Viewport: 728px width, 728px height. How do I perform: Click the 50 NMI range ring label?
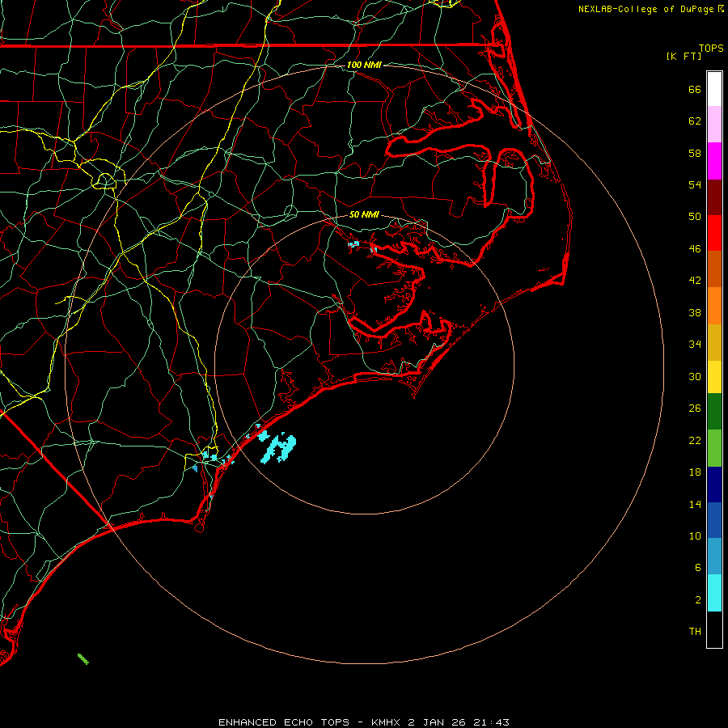pos(364,214)
